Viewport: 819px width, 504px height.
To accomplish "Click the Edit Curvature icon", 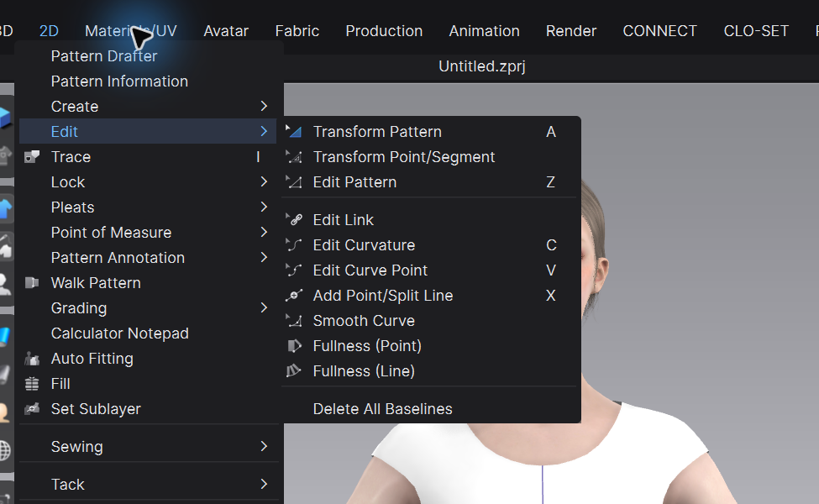I will (x=294, y=244).
